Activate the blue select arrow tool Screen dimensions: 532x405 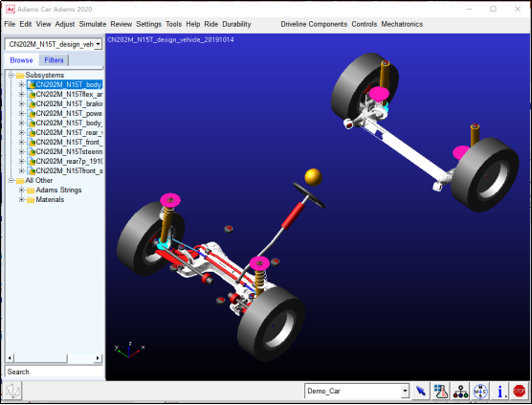(421, 391)
